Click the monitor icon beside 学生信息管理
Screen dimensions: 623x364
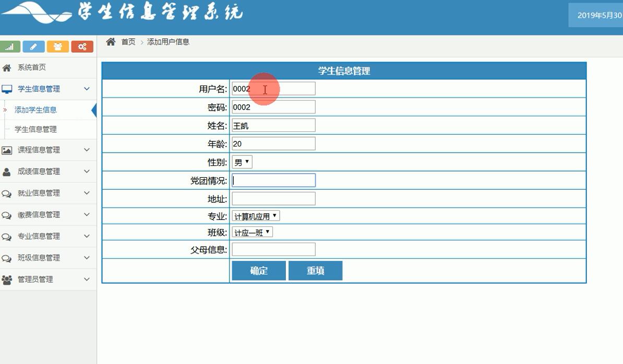[7, 89]
